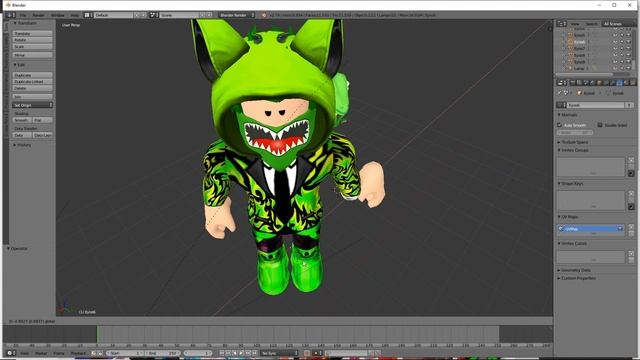Open the Object properties tab
This screenshot has height=360, width=640.
point(600,83)
